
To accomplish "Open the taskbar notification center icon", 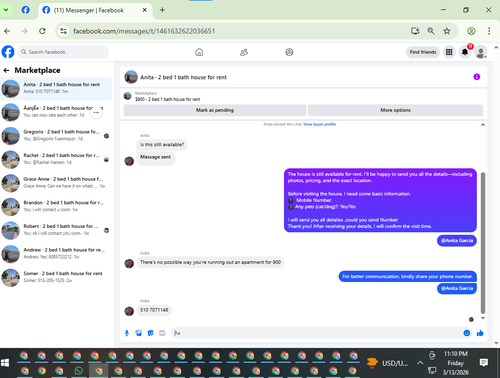I will (484, 363).
